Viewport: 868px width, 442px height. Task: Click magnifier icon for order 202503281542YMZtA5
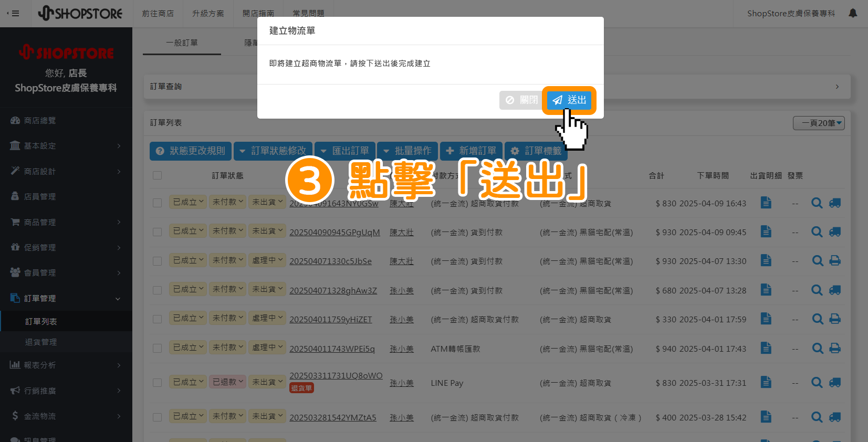(817, 417)
